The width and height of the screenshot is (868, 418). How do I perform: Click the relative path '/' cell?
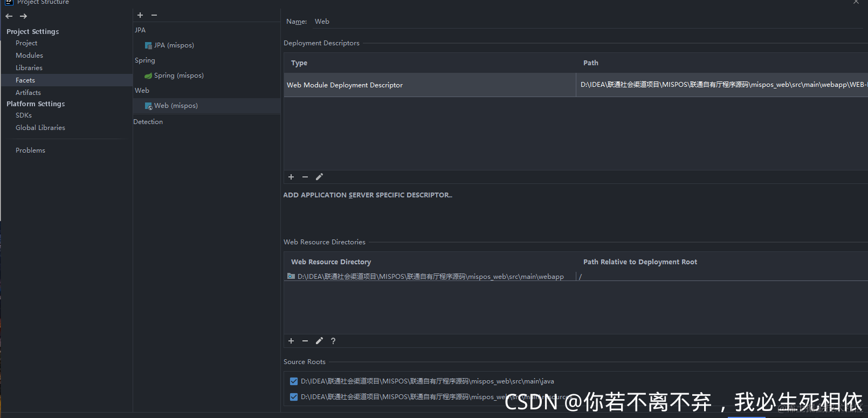pos(722,277)
